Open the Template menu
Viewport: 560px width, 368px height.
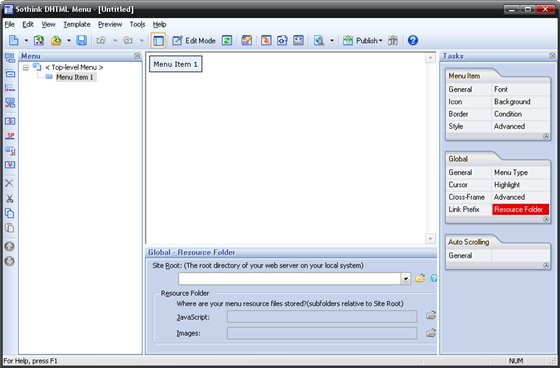(x=77, y=24)
